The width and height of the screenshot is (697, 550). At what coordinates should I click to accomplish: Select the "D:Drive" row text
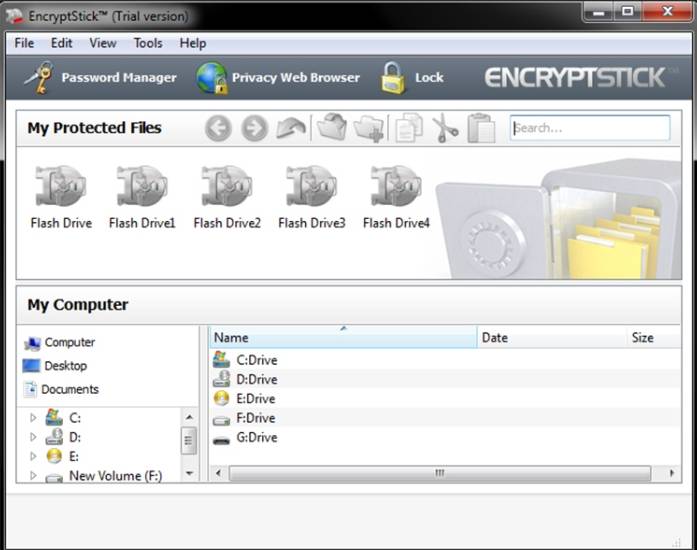click(x=257, y=380)
